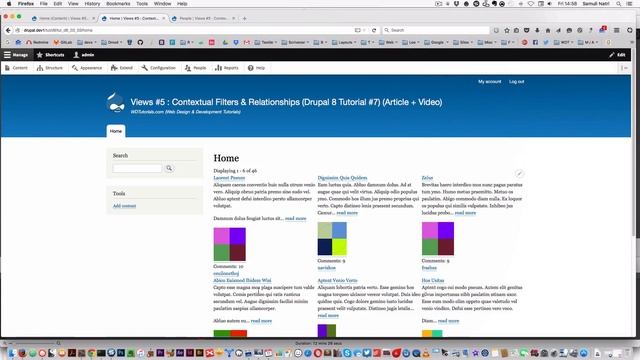Open the Configuration admin section

click(x=158, y=68)
